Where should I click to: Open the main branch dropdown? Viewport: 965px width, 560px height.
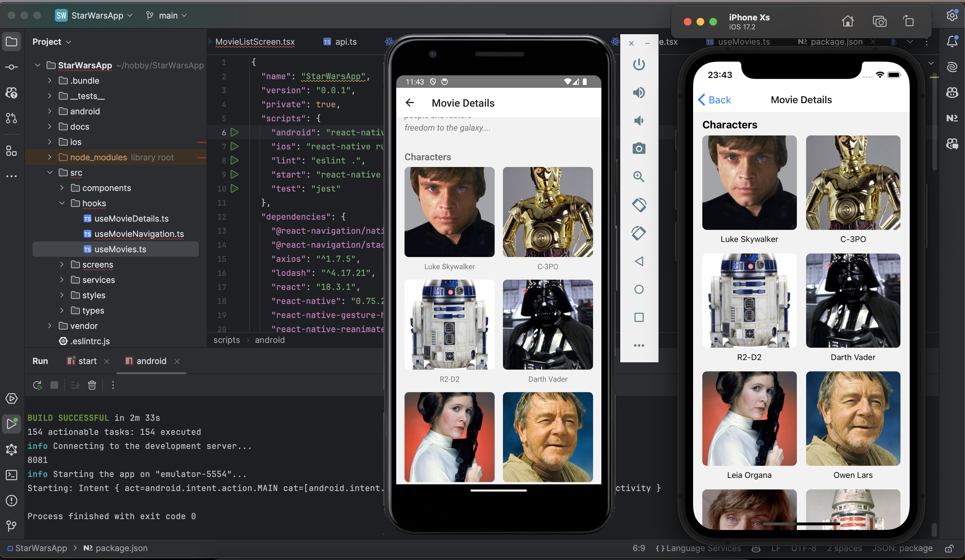tap(166, 15)
